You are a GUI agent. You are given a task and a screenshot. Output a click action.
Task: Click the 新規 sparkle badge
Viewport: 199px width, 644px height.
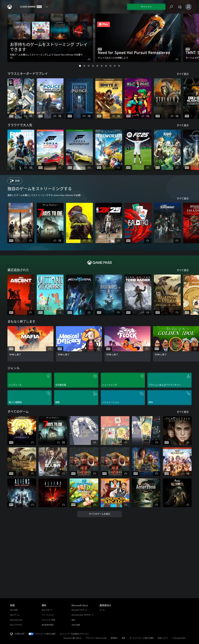(15, 181)
